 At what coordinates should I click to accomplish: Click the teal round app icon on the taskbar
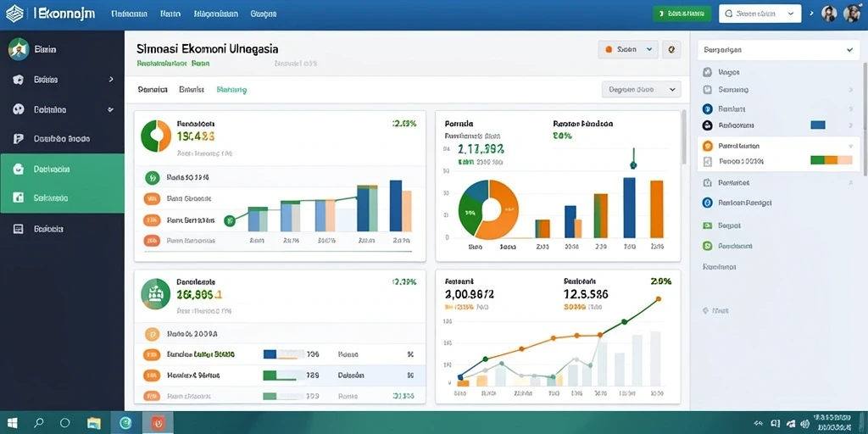126,424
